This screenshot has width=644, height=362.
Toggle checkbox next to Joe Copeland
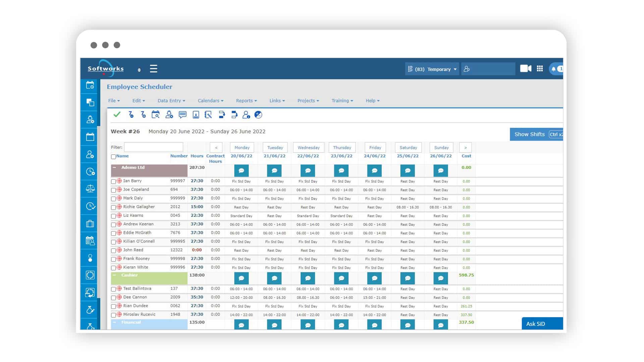pyautogui.click(x=114, y=190)
